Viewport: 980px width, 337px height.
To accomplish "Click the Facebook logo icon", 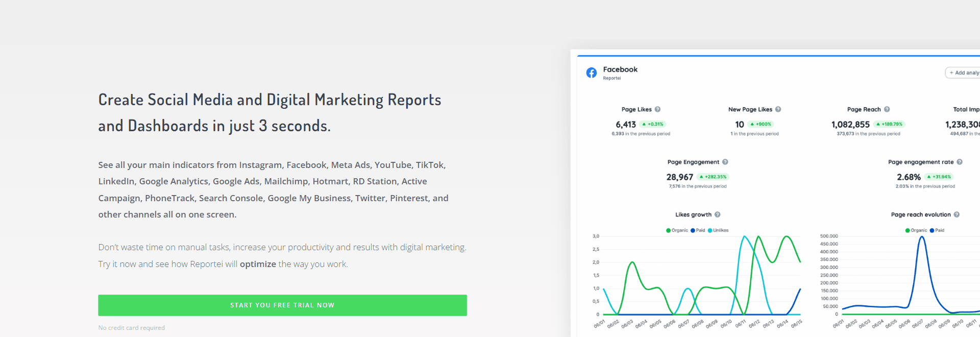I will pyautogui.click(x=591, y=73).
